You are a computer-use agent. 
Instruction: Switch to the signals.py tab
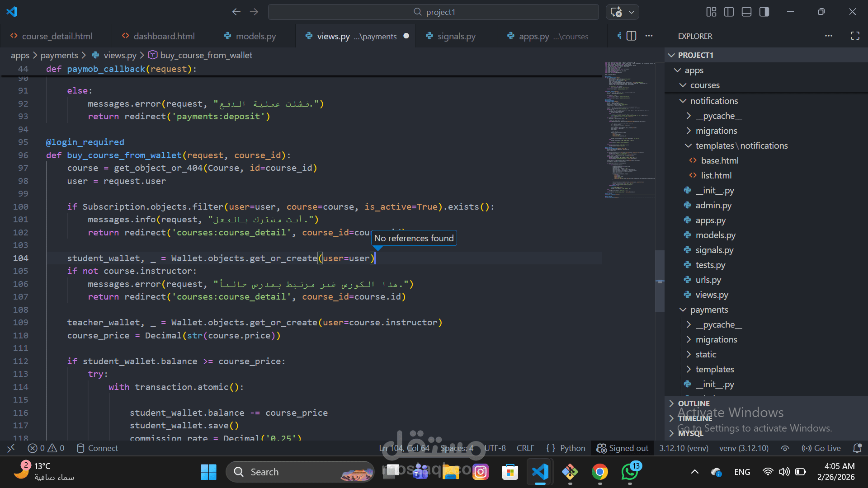pyautogui.click(x=456, y=36)
